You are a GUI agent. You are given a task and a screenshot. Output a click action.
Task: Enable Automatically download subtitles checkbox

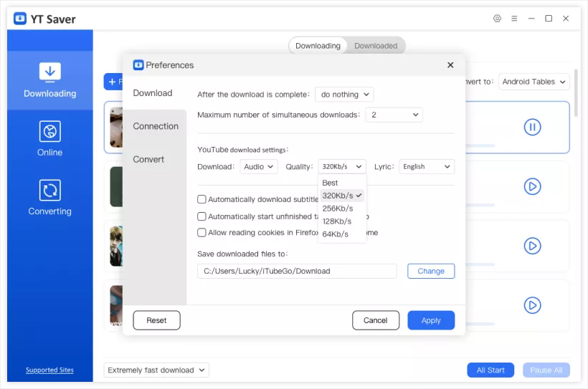pyautogui.click(x=202, y=200)
